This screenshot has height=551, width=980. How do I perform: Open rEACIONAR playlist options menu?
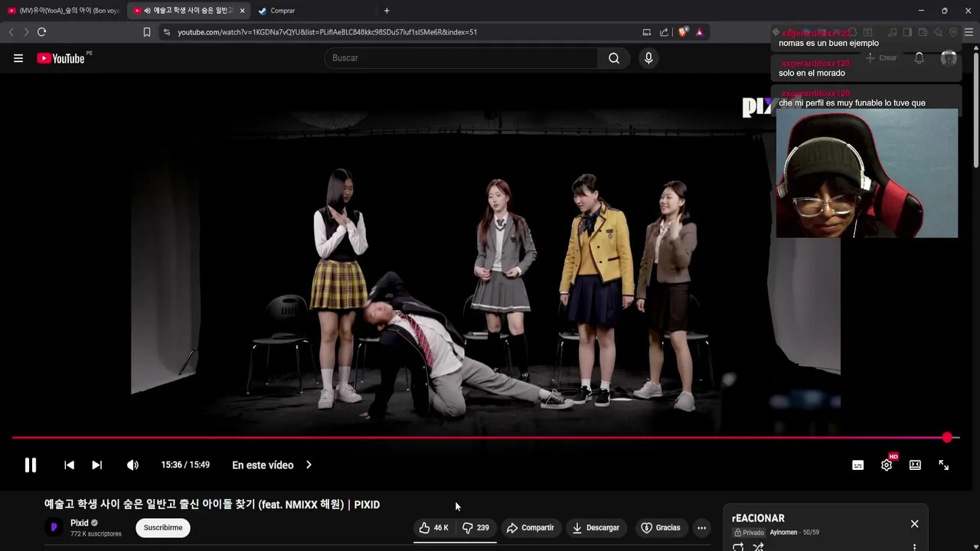click(x=914, y=547)
